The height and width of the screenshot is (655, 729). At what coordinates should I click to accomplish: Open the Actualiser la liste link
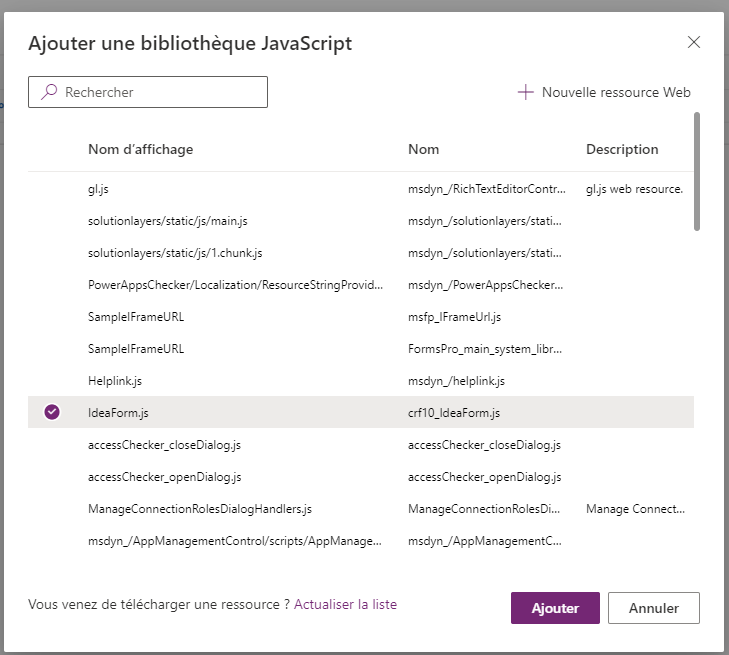[345, 604]
